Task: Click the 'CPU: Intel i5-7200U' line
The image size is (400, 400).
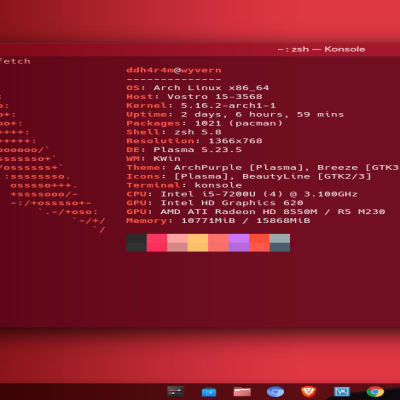Action: tap(242, 194)
